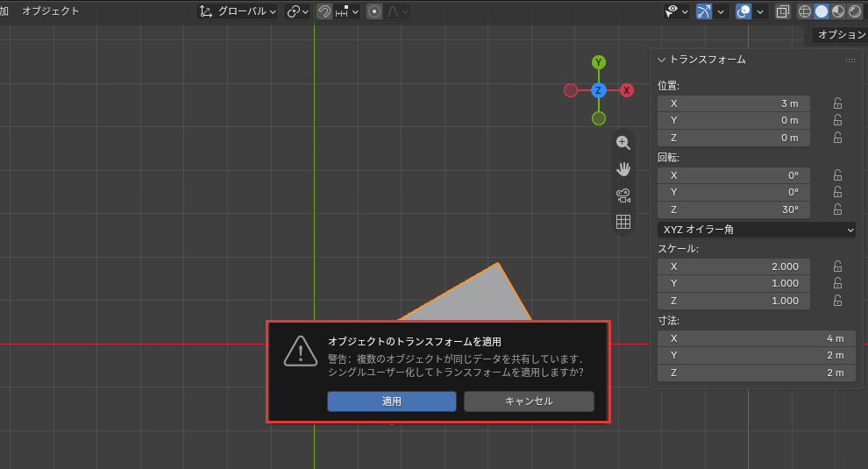The width and height of the screenshot is (868, 469).
Task: Click the green Y axis gizmo
Action: point(599,62)
